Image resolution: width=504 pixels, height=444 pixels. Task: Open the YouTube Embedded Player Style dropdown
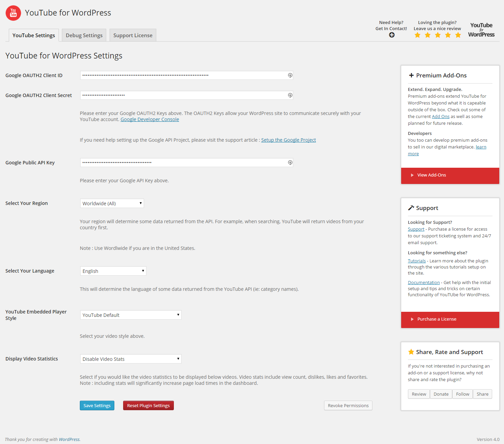[131, 315]
